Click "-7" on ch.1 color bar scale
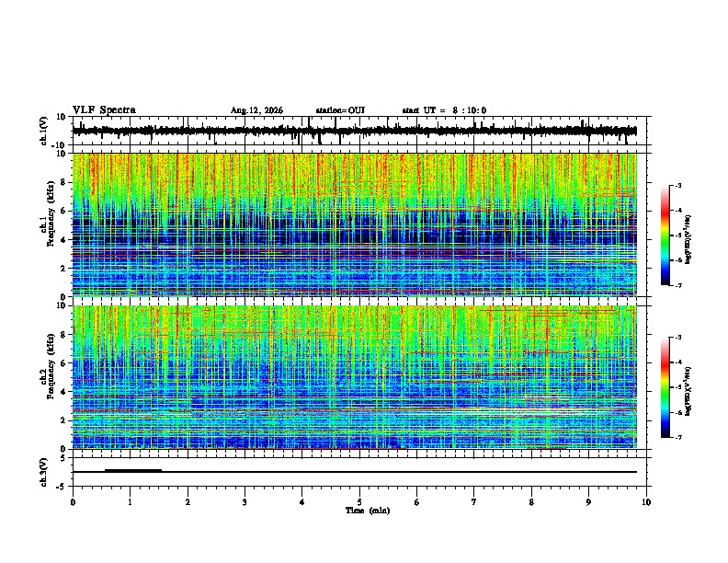 tap(678, 285)
